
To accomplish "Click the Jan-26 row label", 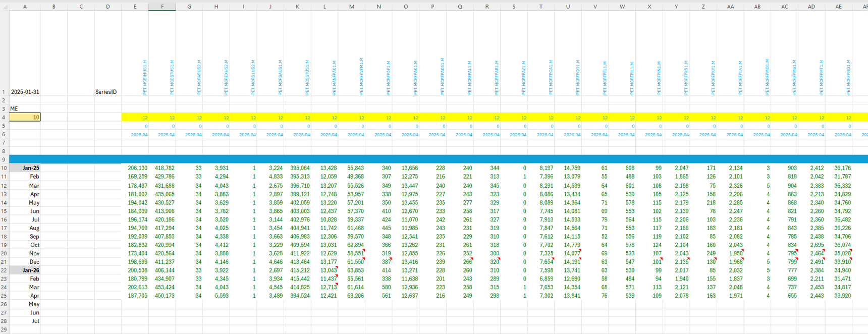I will 25,270.
